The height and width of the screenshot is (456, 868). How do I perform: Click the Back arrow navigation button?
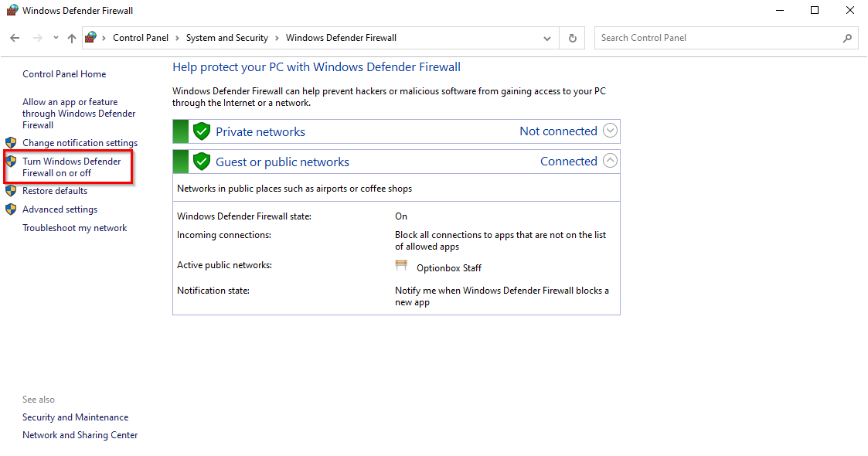(15, 38)
